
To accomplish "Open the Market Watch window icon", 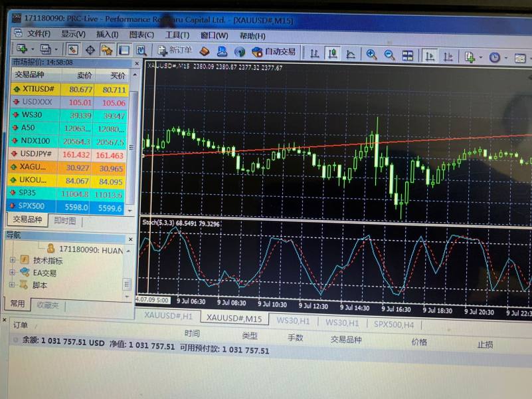I will (72, 50).
